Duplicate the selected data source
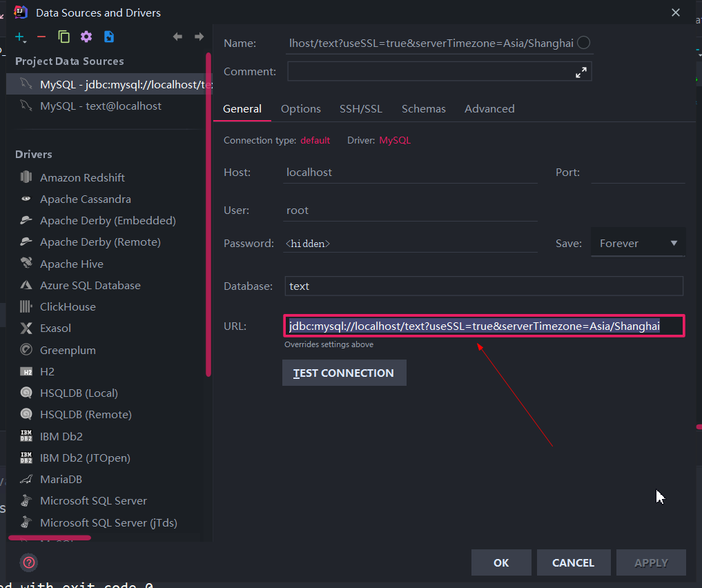 [63, 36]
